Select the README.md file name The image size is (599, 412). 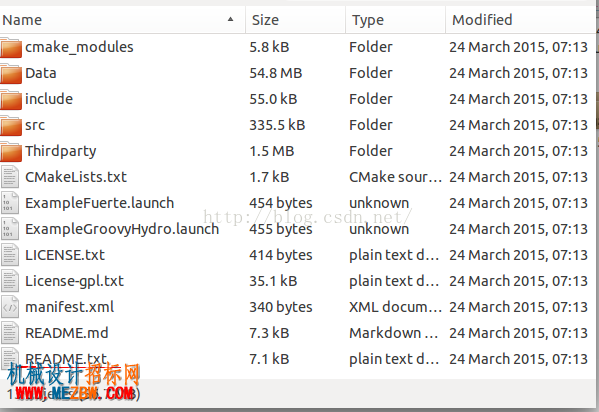point(67,333)
